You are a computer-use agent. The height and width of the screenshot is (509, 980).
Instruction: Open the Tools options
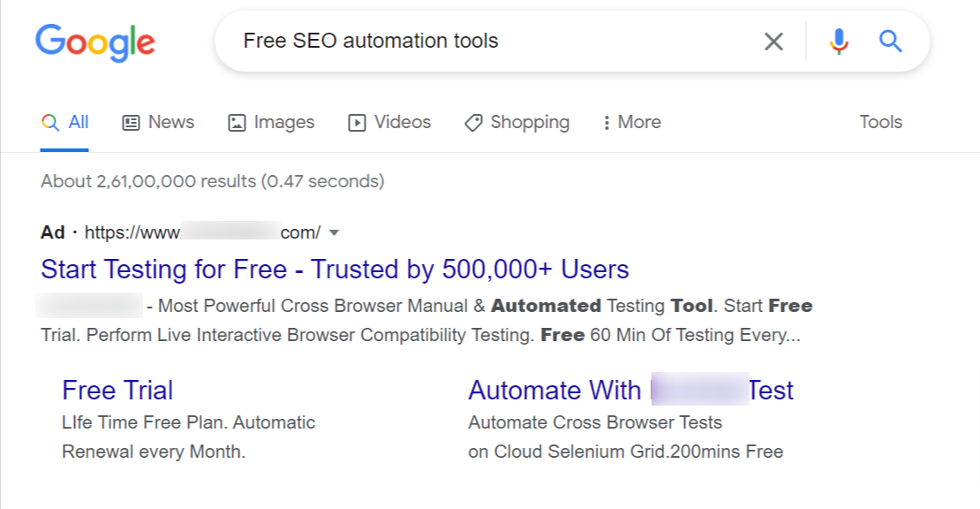pos(880,122)
